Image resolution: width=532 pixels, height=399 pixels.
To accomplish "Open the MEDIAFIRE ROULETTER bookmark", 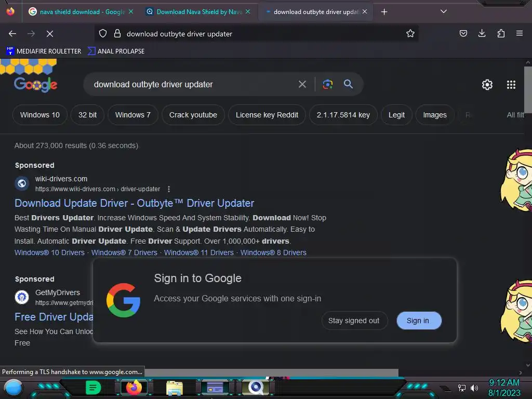I will pos(44,51).
